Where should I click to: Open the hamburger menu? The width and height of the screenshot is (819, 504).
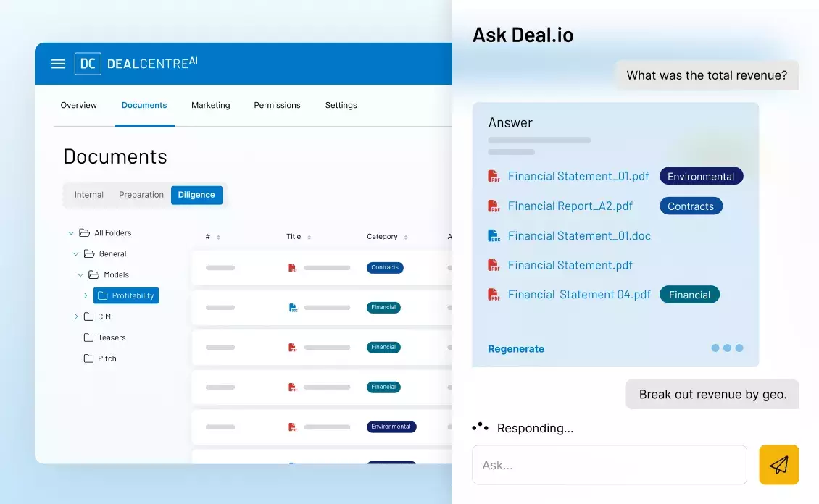58,64
